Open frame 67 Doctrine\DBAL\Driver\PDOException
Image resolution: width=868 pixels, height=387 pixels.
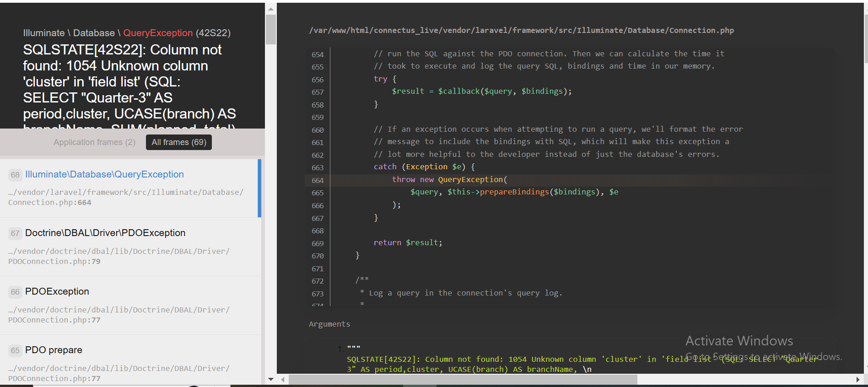(130, 247)
